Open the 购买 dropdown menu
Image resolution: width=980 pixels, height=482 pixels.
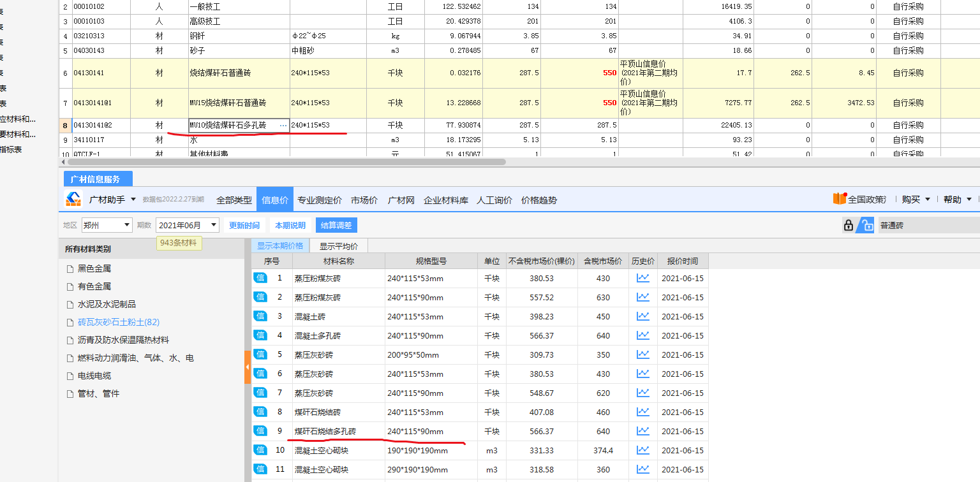[916, 200]
